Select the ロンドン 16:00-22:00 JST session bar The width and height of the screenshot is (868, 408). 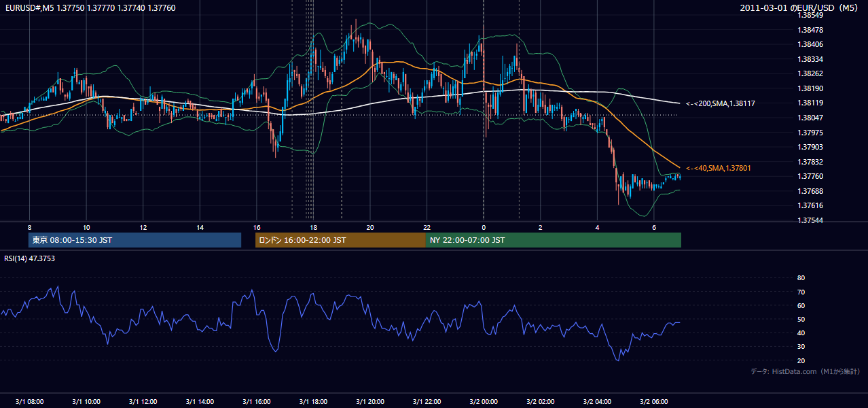click(340, 240)
